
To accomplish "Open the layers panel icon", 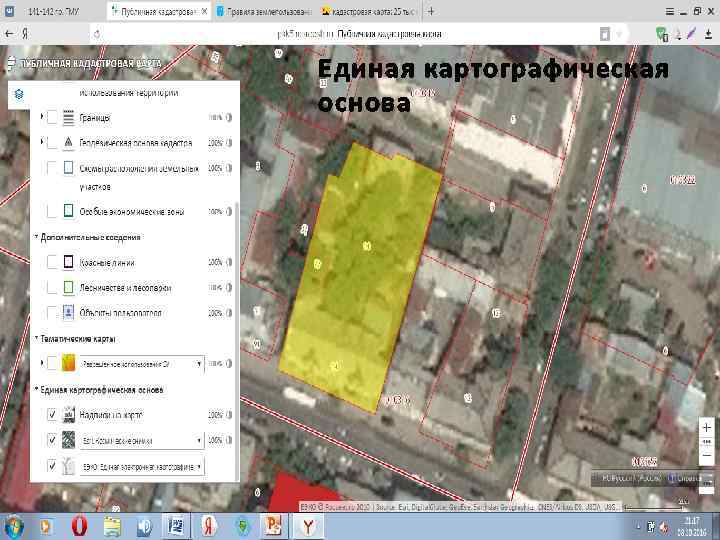I will pyautogui.click(x=19, y=95).
